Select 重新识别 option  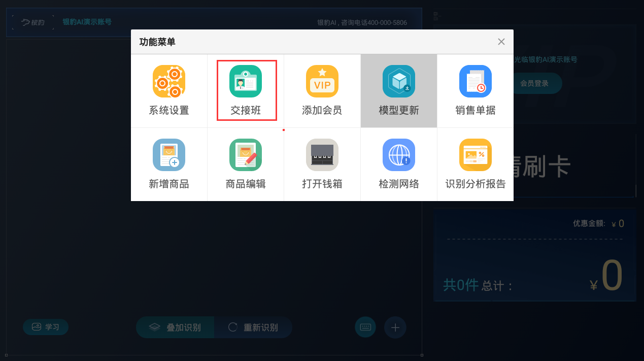(253, 327)
